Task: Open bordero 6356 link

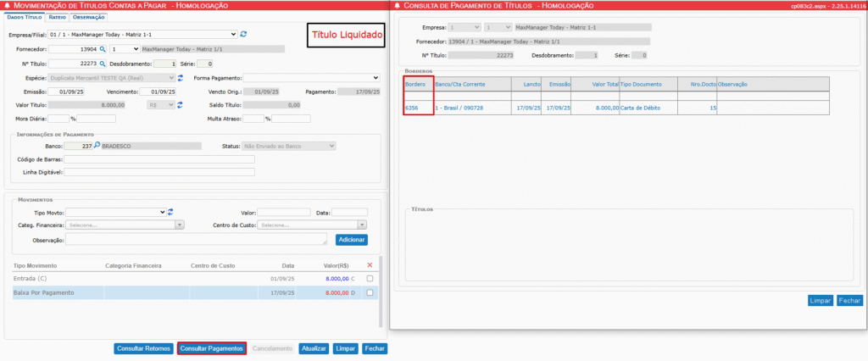Action: coord(412,108)
